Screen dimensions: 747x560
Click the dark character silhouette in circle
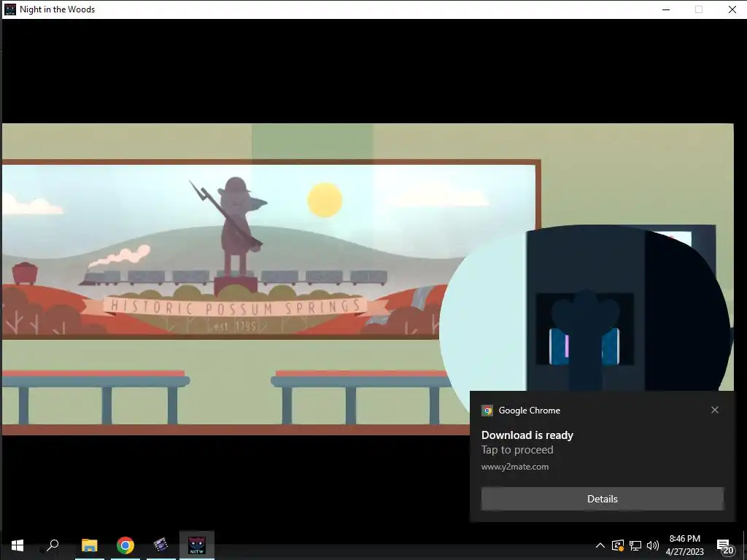coord(586,338)
